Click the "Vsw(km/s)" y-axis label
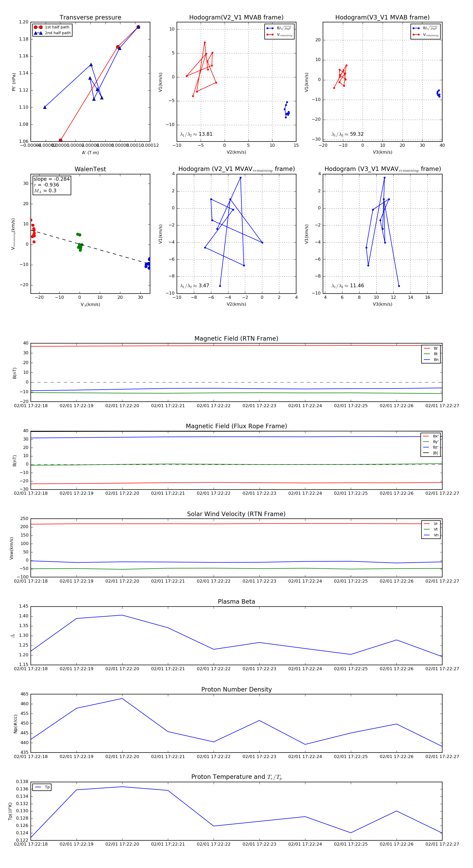The image size is (473, 868). tap(12, 548)
